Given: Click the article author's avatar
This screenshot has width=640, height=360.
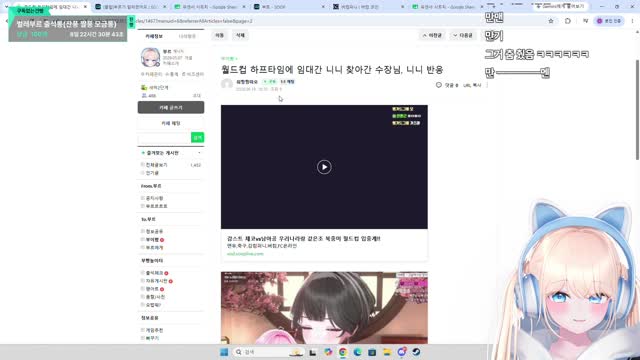Looking at the screenshot, I should coord(227,84).
